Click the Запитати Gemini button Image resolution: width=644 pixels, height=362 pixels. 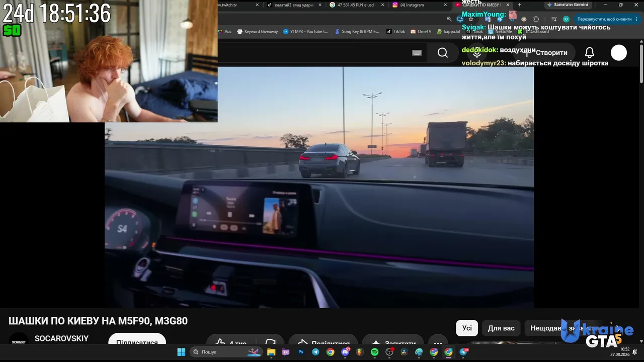[x=568, y=5]
